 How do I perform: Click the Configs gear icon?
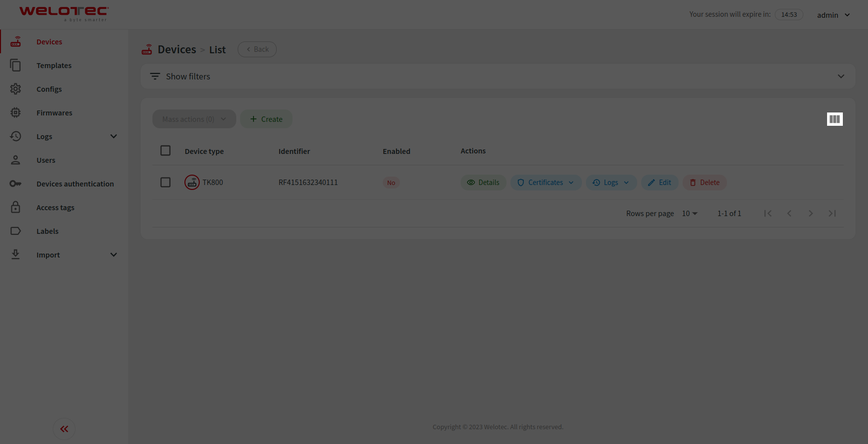16,89
